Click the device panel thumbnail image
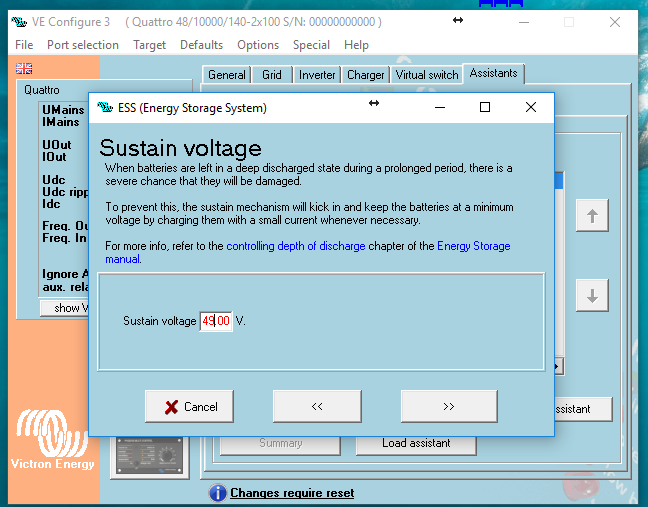648x507 pixels. [x=150, y=457]
